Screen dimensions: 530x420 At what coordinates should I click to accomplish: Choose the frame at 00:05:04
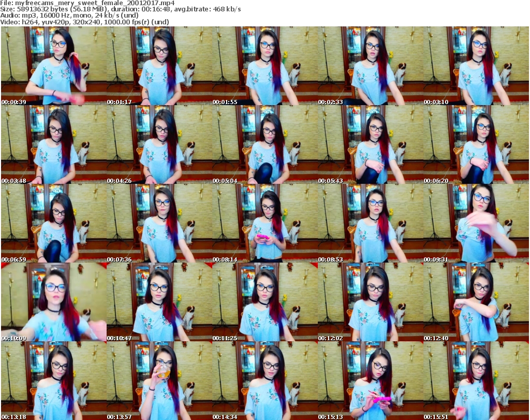[x=265, y=144]
